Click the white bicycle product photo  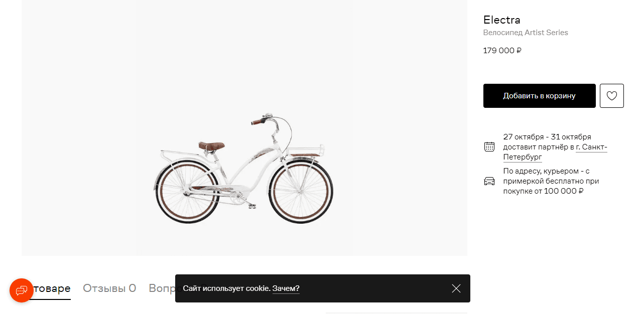[244, 169]
